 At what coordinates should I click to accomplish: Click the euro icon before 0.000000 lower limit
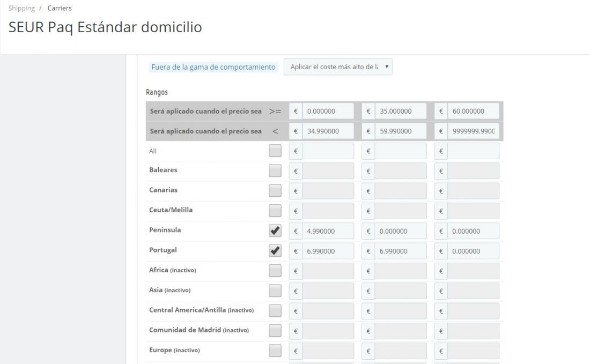[296, 111]
